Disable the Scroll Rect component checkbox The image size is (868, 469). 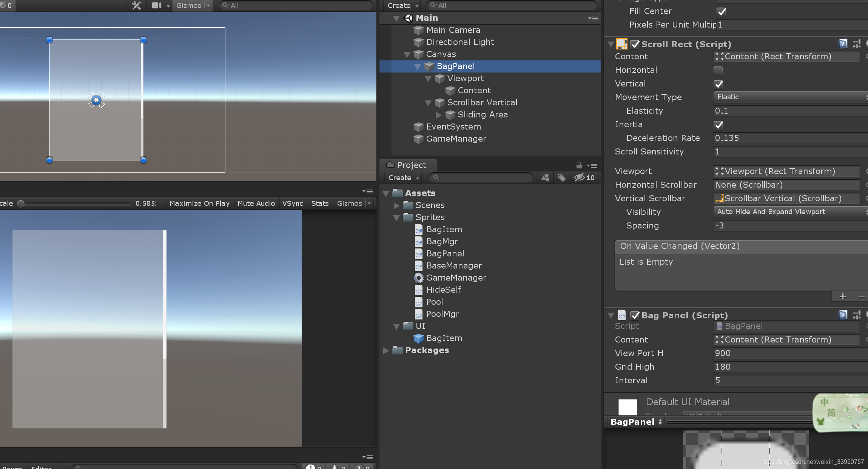pyautogui.click(x=635, y=44)
